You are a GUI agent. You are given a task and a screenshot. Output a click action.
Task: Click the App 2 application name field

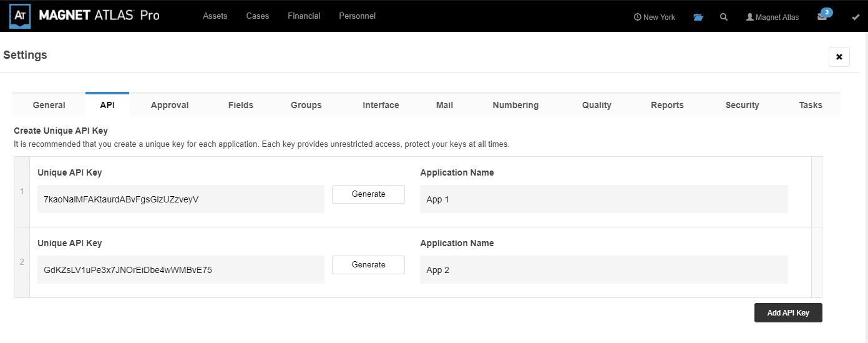604,270
